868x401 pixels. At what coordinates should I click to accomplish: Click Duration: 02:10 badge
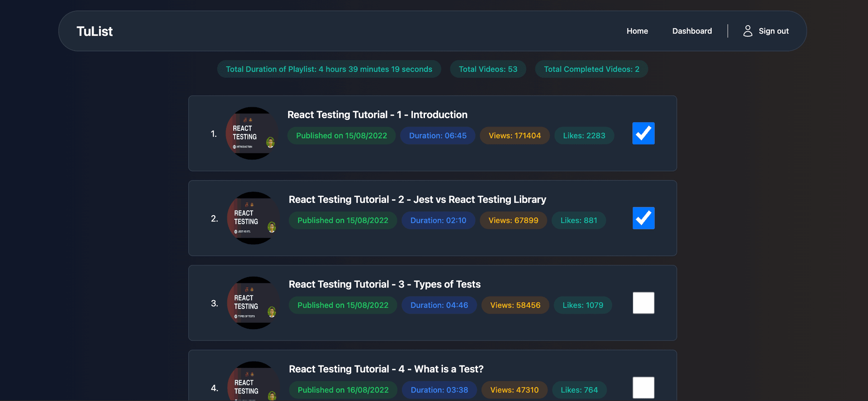(438, 221)
